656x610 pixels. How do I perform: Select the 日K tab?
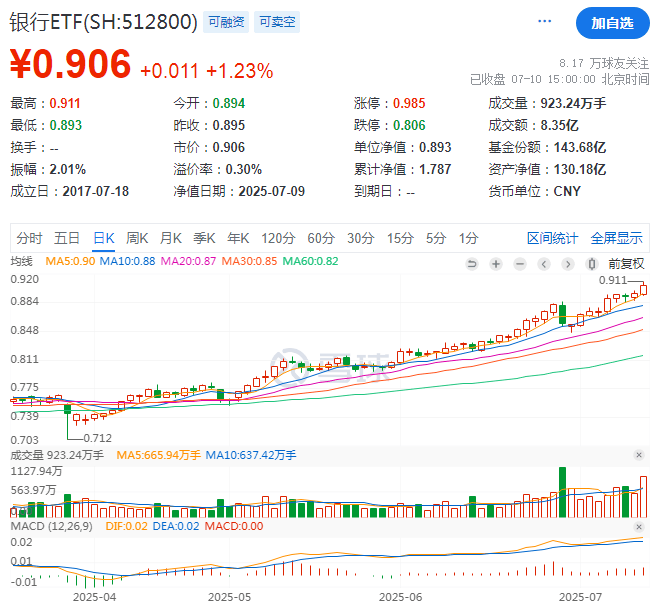pyautogui.click(x=103, y=238)
